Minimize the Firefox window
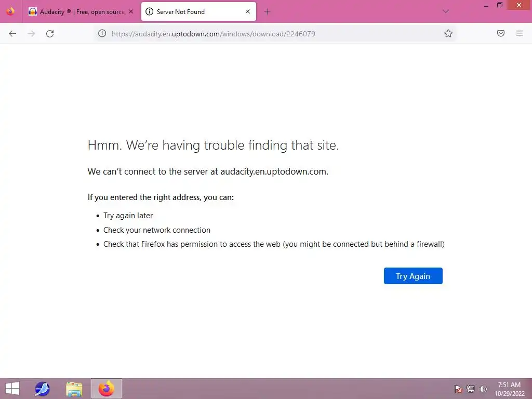532x399 pixels. pyautogui.click(x=486, y=5)
